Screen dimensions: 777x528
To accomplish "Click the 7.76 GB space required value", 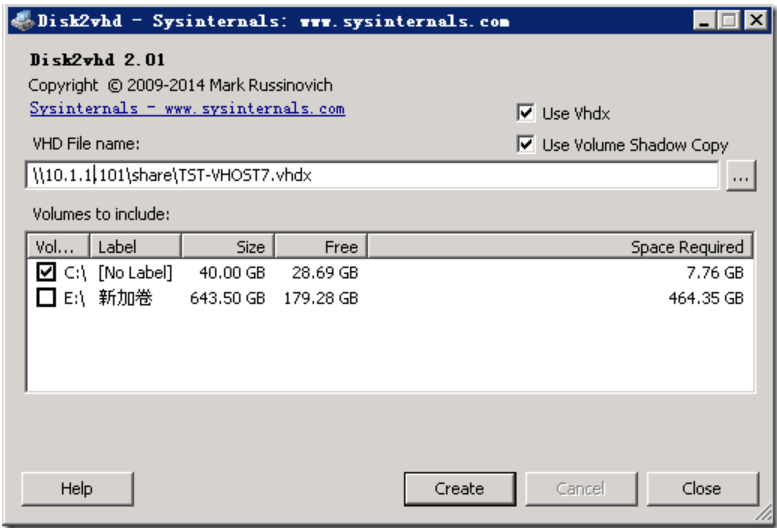I will coord(715,272).
